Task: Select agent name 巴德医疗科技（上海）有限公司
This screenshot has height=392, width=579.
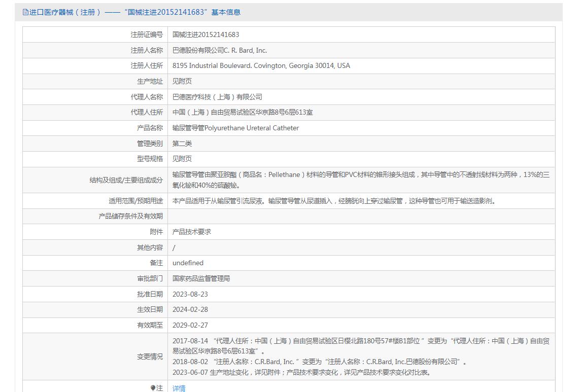Action: (217, 97)
